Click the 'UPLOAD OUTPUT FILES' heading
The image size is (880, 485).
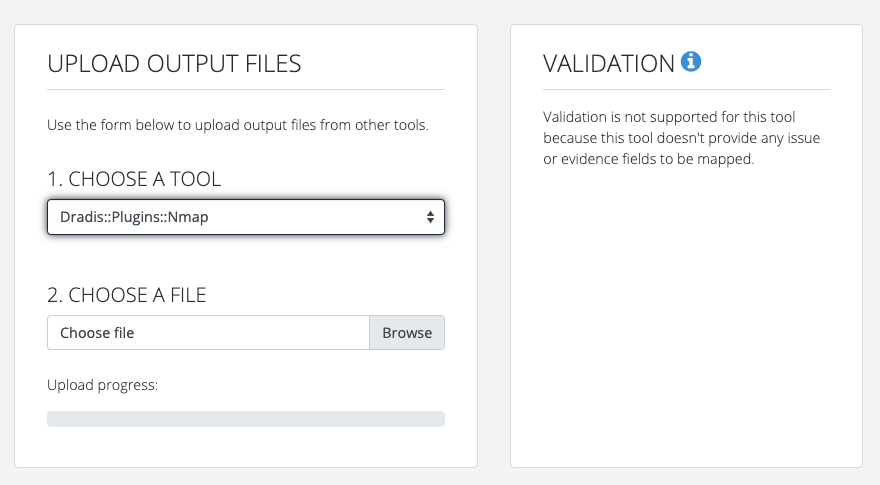pos(174,63)
